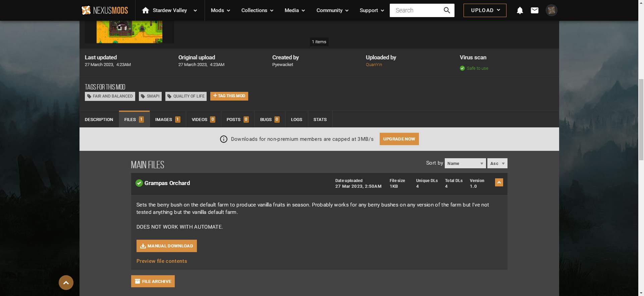The height and width of the screenshot is (296, 644).
Task: Switch to the LOGS tab
Action: tap(297, 119)
